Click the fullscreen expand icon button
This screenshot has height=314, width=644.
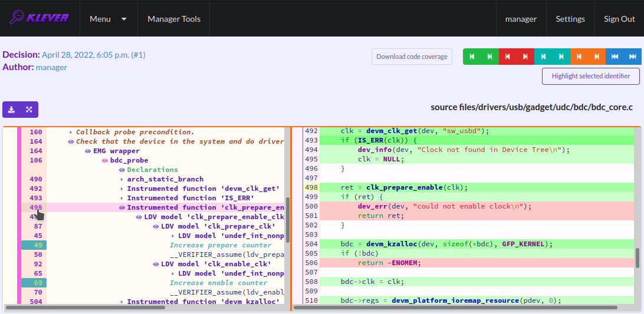point(29,110)
